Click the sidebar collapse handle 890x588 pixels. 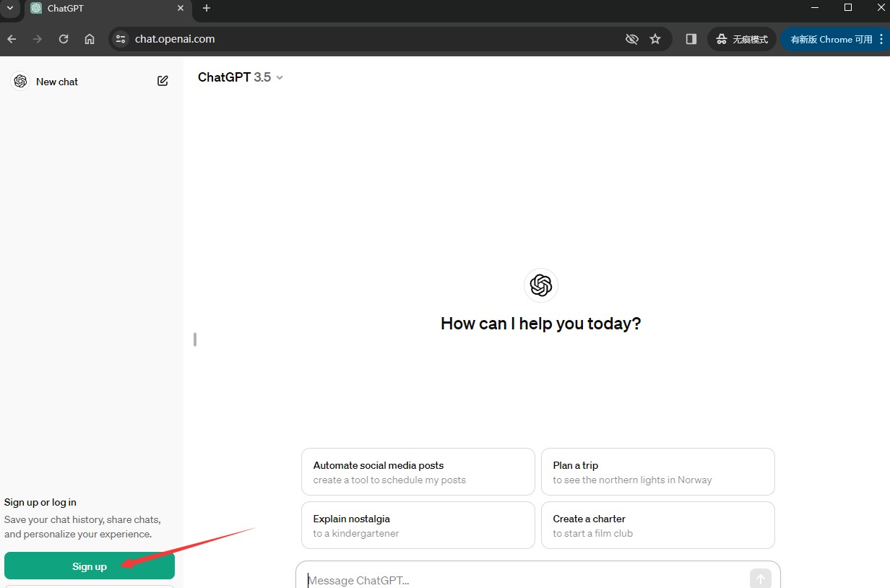pyautogui.click(x=195, y=339)
